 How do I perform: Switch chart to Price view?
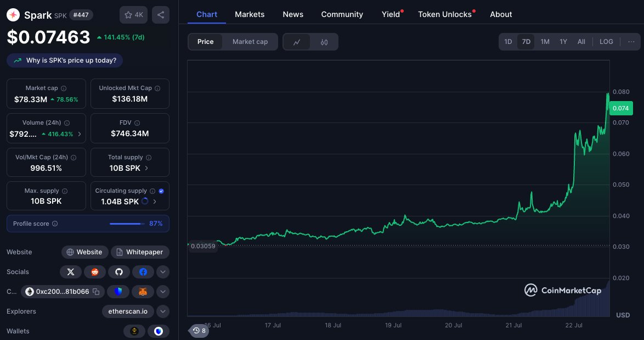[x=205, y=42]
